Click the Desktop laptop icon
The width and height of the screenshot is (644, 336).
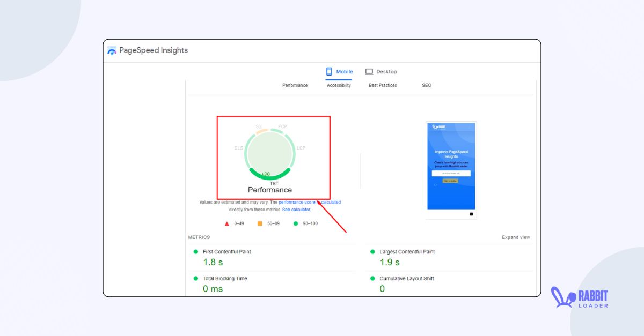coord(369,71)
